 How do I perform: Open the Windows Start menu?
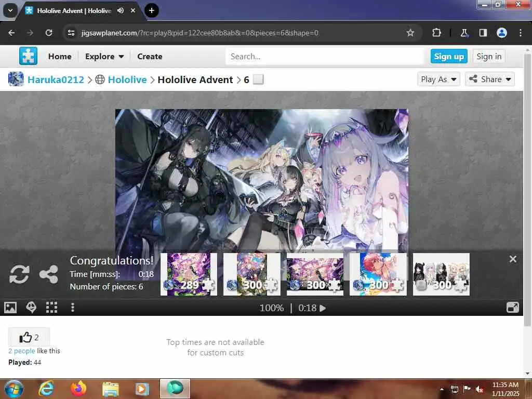14,389
